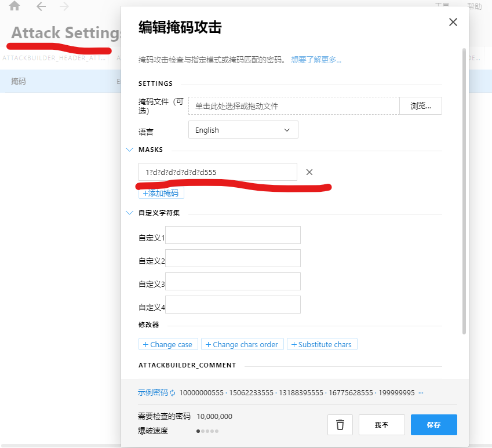The height and width of the screenshot is (448, 492).
Task: Collapse the MASKS section
Action: [129, 150]
